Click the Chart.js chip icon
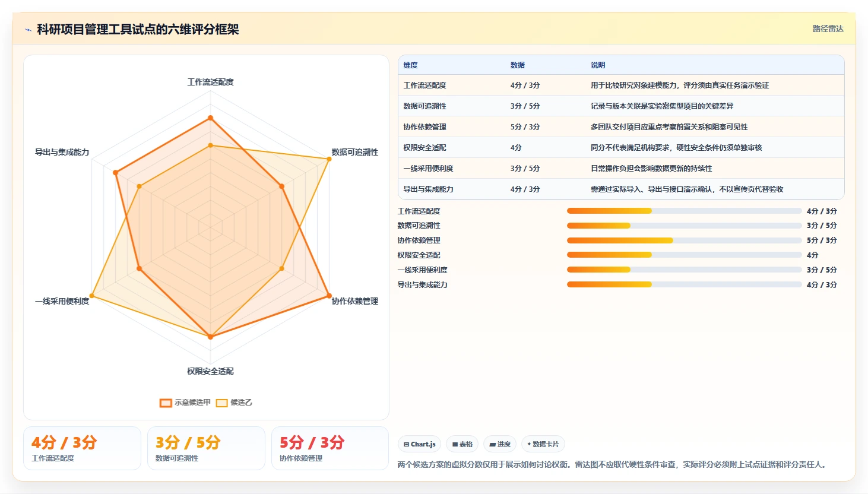The width and height of the screenshot is (868, 494). click(406, 444)
